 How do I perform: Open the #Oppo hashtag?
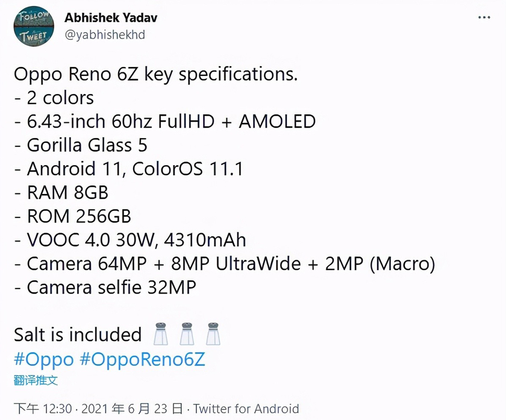coord(44,360)
